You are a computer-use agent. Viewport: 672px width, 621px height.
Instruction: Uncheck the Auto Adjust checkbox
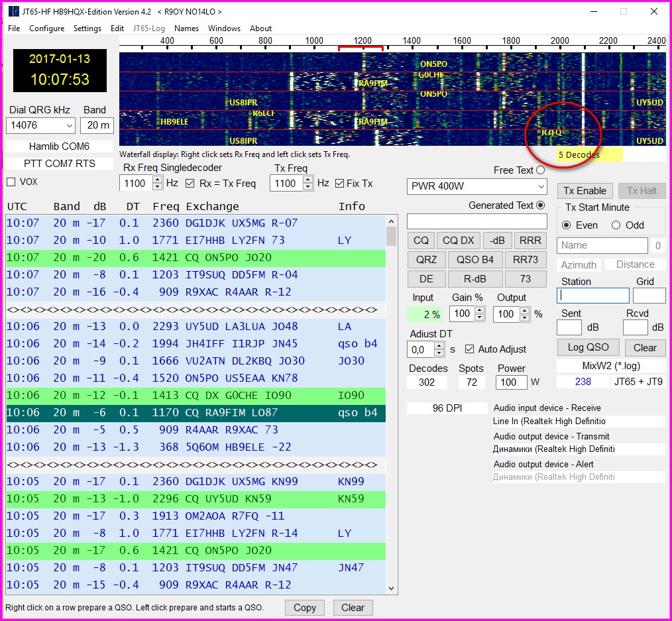tap(470, 349)
